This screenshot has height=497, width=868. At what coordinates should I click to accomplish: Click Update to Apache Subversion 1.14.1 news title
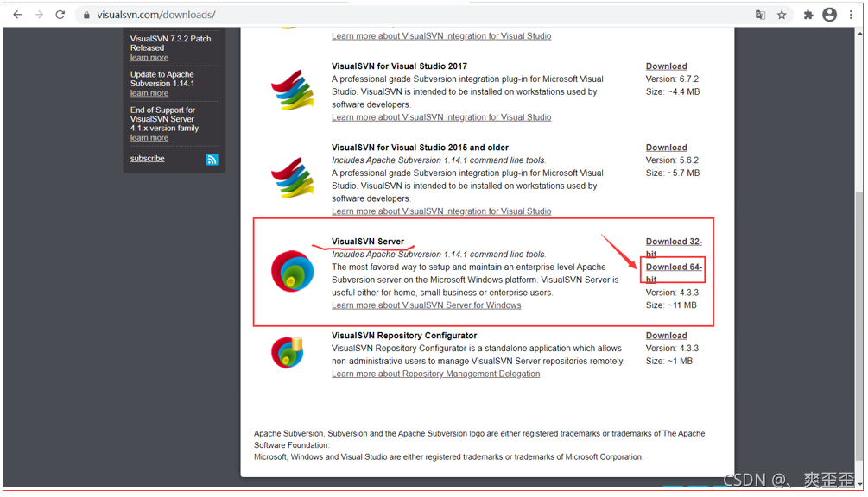162,79
